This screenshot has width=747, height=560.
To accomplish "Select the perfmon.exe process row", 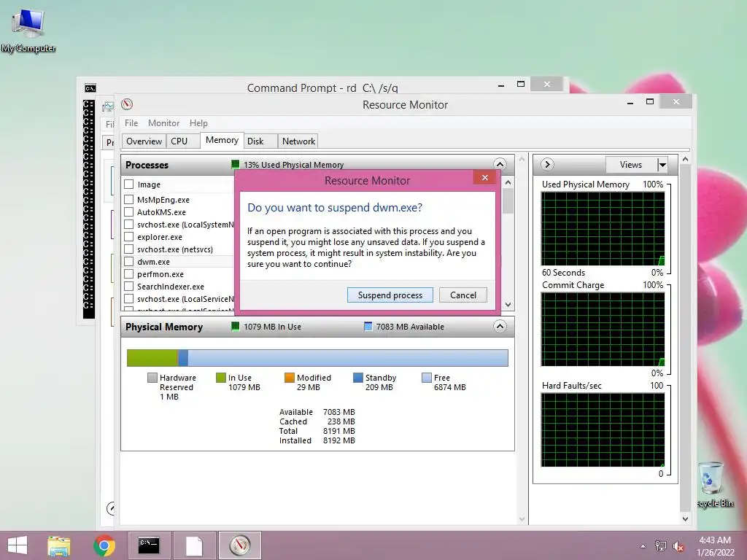I will [179, 274].
